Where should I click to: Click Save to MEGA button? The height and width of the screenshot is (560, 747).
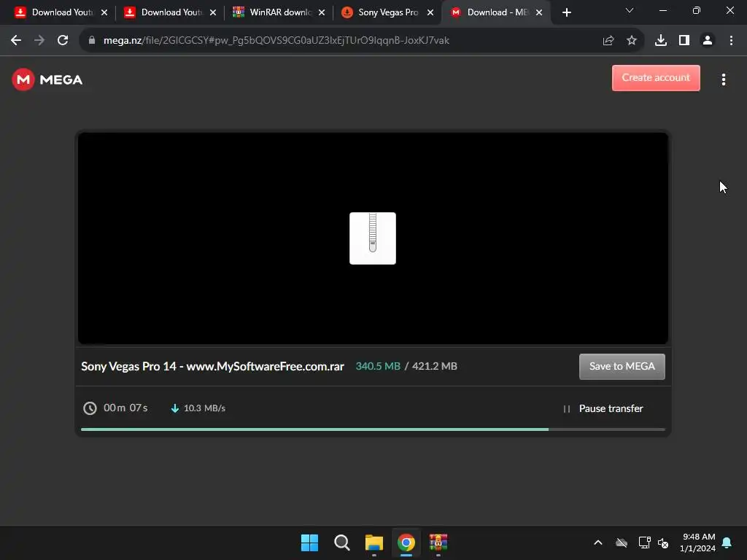[622, 366]
